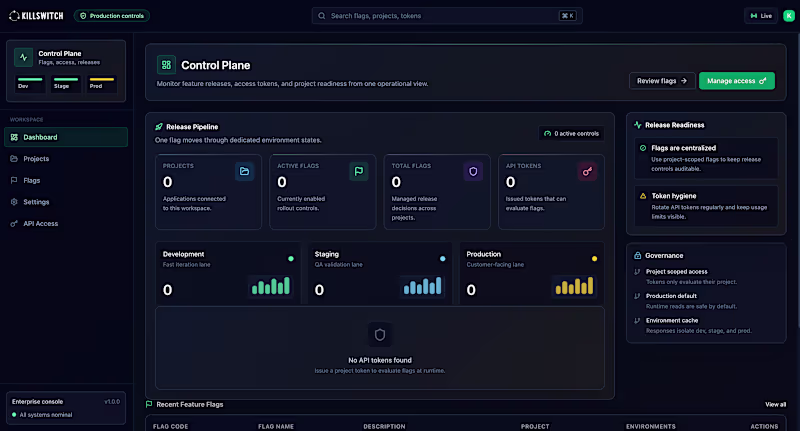This screenshot has height=431, width=800.
Task: Click the Killswitch logo icon
Action: coord(14,16)
